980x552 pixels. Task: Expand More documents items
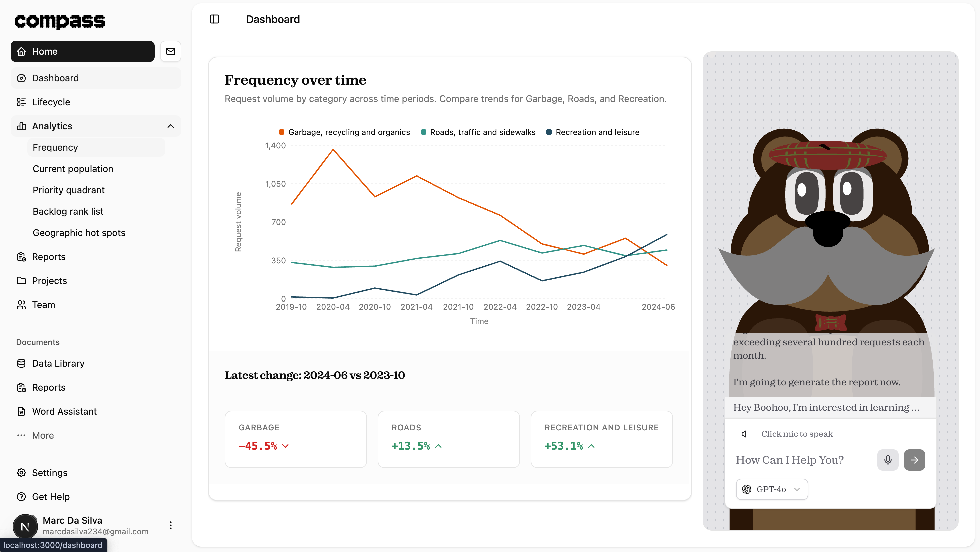pos(43,435)
